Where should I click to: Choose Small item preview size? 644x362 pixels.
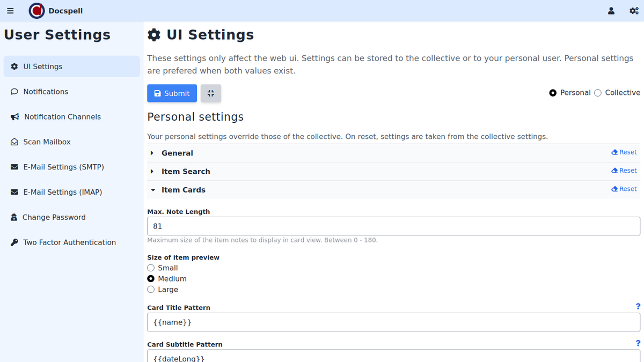pos(151,268)
